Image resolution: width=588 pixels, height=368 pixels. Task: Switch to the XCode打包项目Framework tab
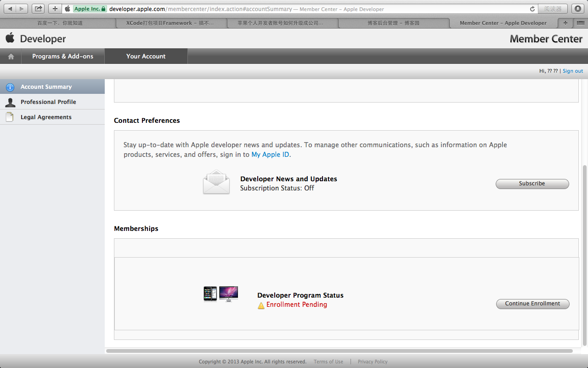click(x=172, y=23)
